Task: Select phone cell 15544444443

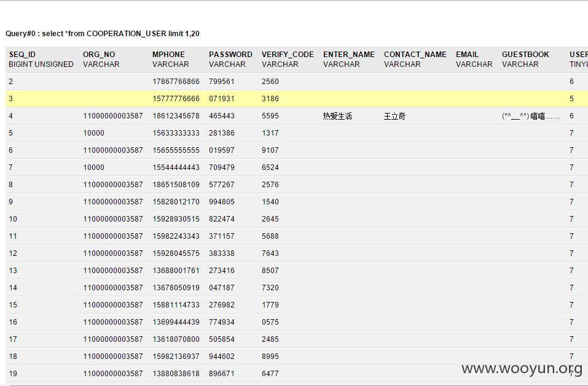Action: (x=176, y=168)
